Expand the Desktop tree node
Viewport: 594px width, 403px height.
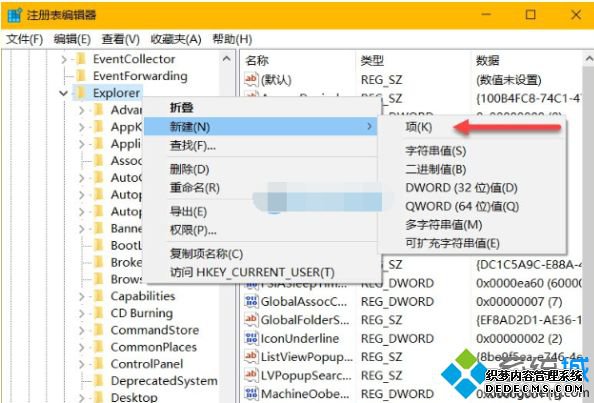81,397
